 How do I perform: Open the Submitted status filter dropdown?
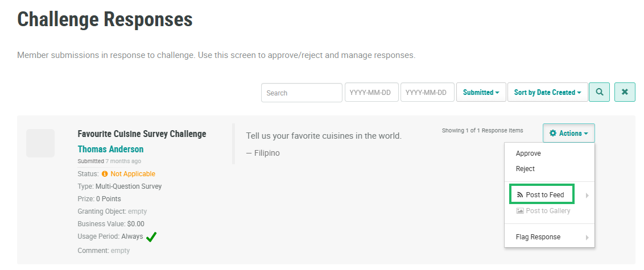[x=481, y=93]
